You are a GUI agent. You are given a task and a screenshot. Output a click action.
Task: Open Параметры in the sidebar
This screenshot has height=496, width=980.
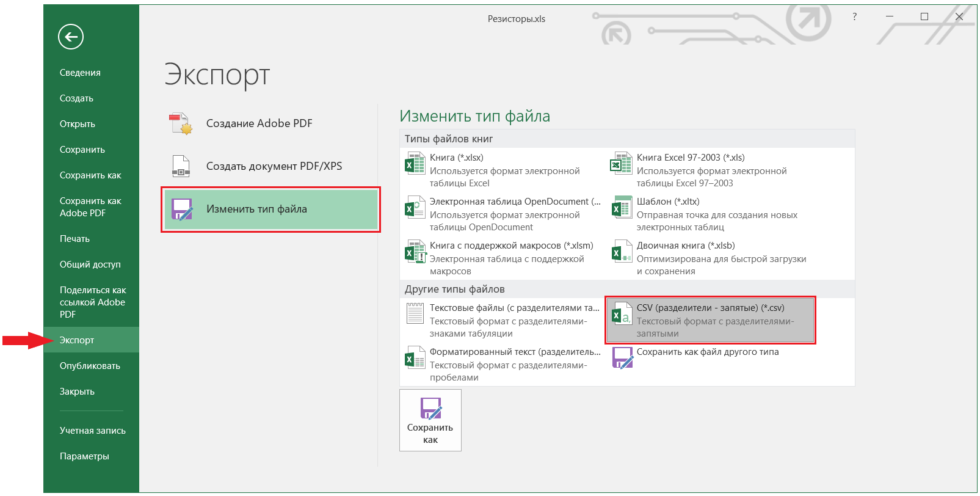tap(91, 456)
